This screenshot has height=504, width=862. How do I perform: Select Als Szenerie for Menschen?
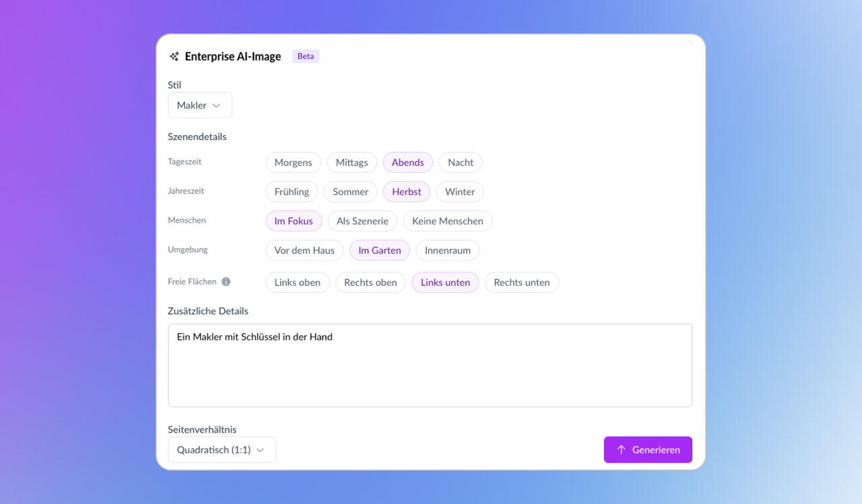click(362, 221)
